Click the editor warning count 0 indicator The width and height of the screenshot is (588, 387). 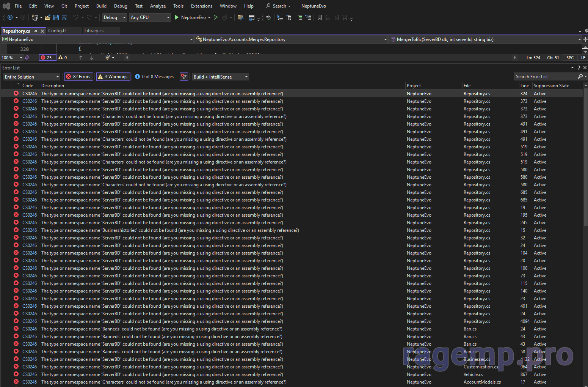pos(63,58)
